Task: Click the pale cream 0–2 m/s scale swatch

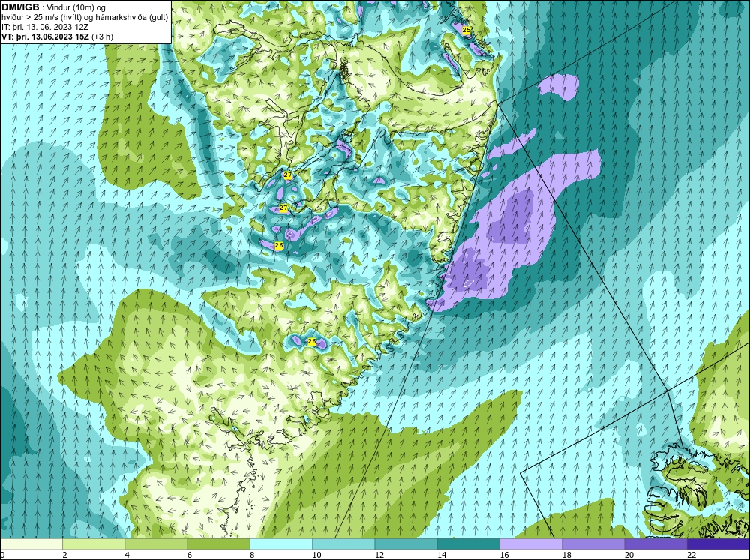Action: pyautogui.click(x=31, y=544)
